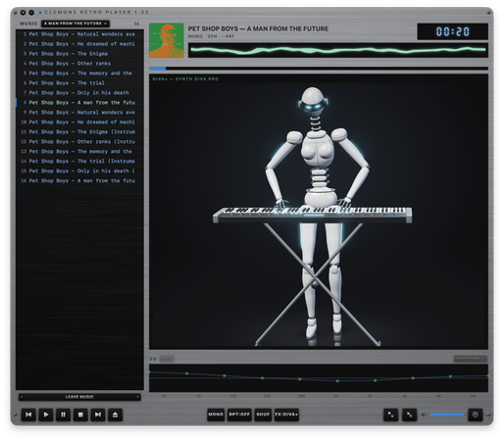Screen dimensions: 504x439
Task: Mute audio via the speaker icon
Action: click(424, 415)
